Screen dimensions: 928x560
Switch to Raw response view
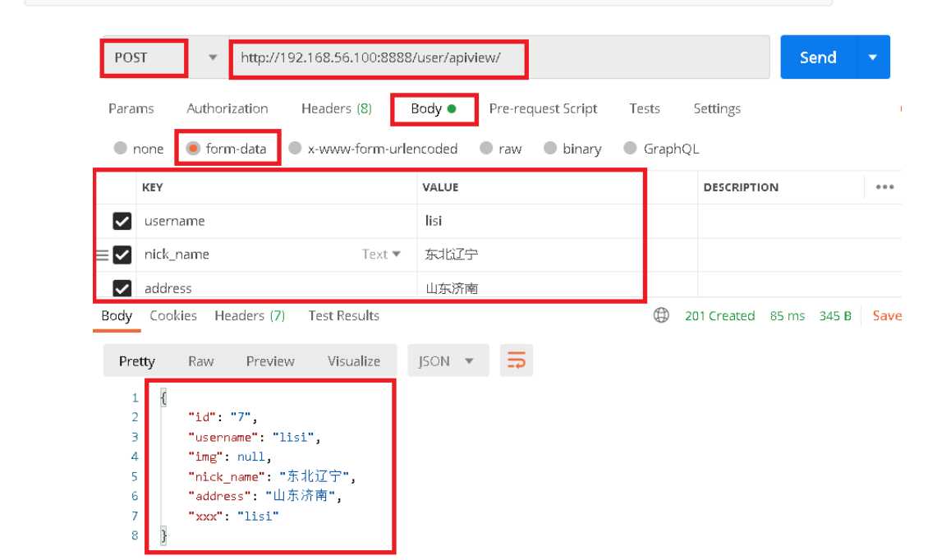200,361
